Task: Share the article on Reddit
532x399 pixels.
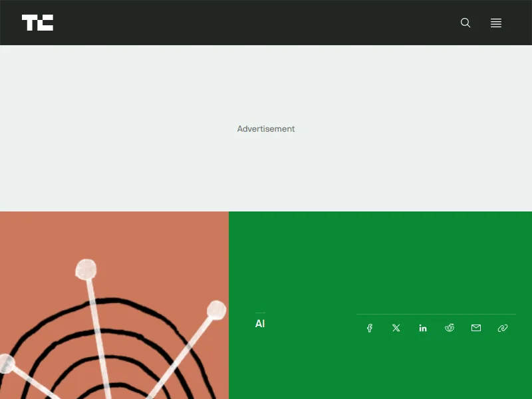Action: tap(450, 328)
